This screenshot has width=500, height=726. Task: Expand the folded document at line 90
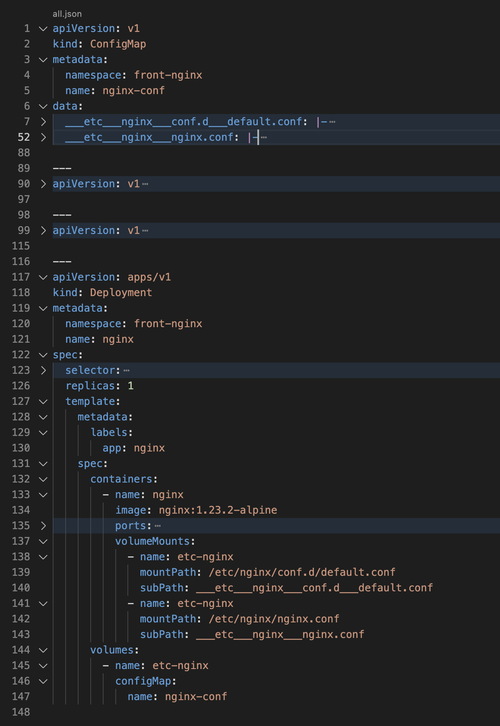(43, 184)
